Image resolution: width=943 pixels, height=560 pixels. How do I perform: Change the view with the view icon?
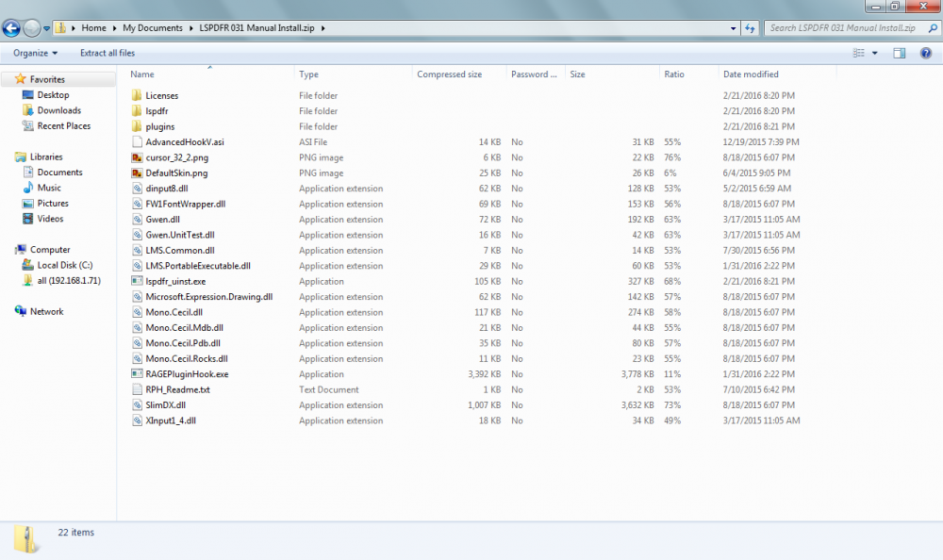pos(859,53)
